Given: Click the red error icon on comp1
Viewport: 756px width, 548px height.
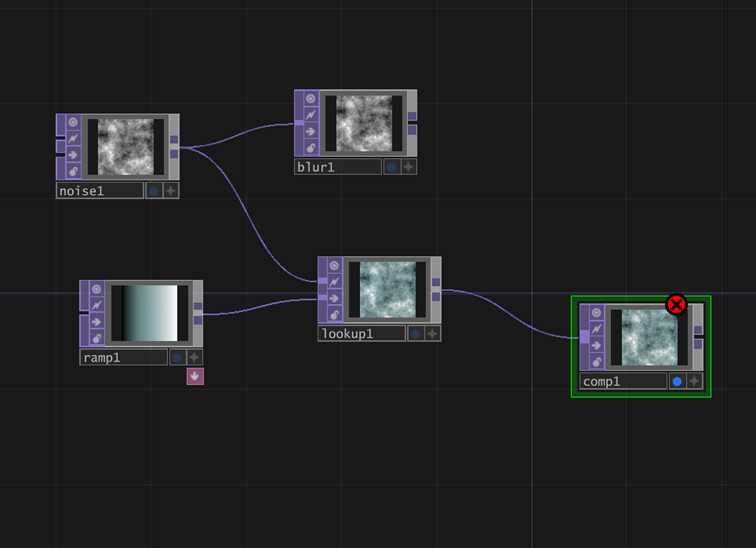Looking at the screenshot, I should (676, 305).
